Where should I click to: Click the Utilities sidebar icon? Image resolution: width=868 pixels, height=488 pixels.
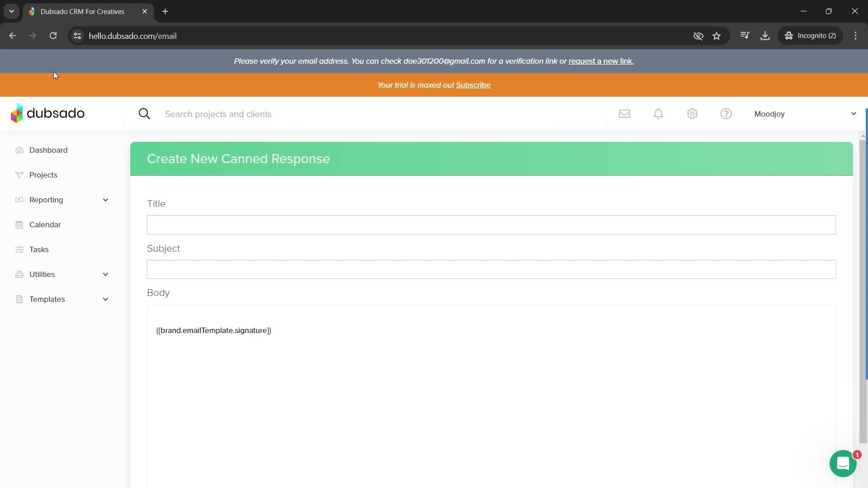pos(19,274)
